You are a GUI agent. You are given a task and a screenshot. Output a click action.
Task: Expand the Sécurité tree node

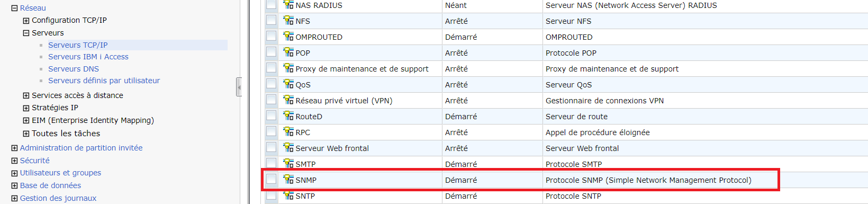point(14,161)
